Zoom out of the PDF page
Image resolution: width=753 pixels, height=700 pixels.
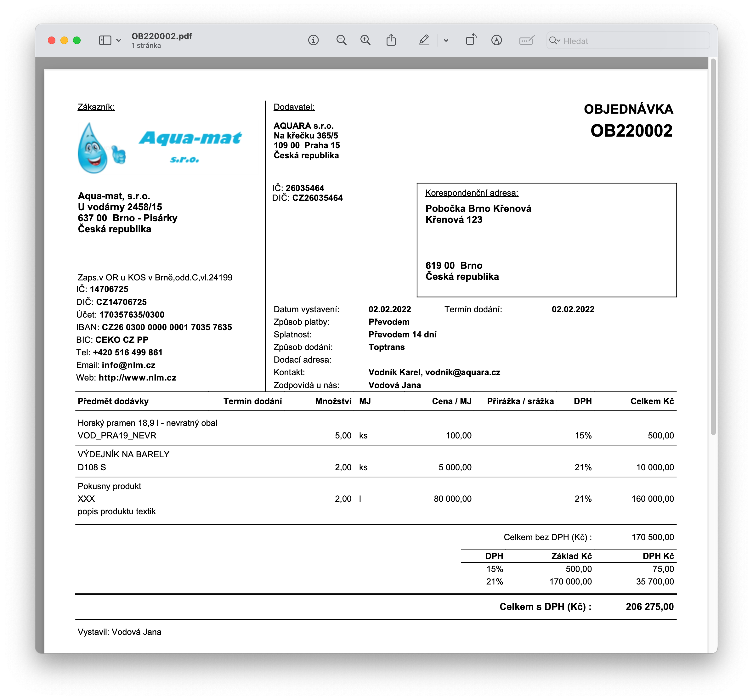[341, 40]
